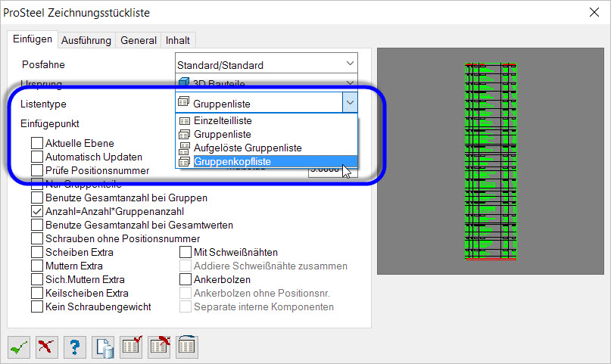Uncheck Anzahl=Anzahl*Gruppenanzahl checkbox
Screen dimensions: 611x364
(37, 211)
